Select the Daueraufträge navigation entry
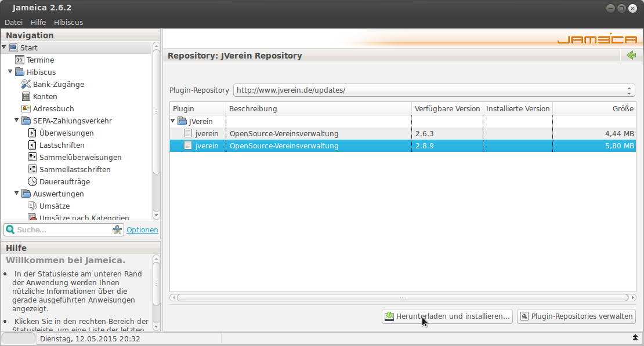This screenshot has width=644, height=346. [64, 181]
